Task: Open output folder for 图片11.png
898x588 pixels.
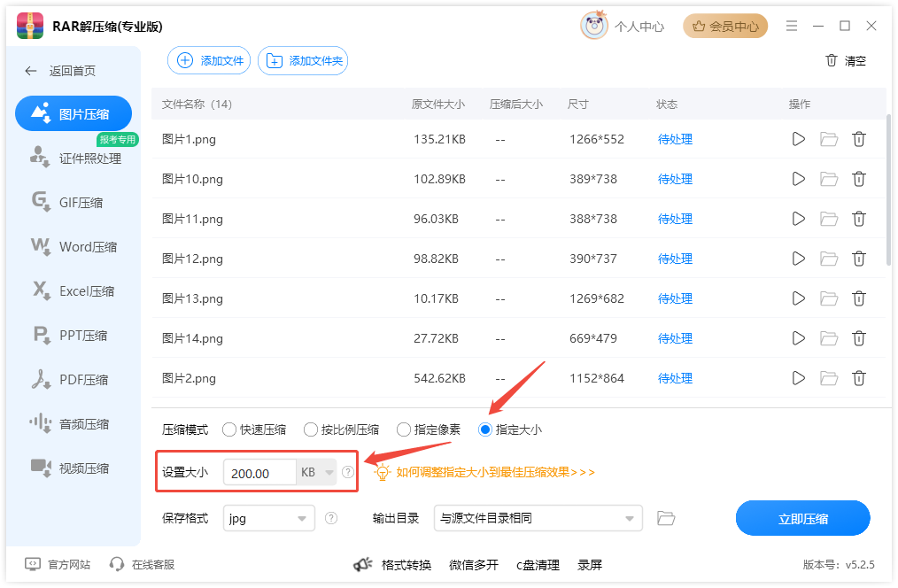Action: click(829, 219)
